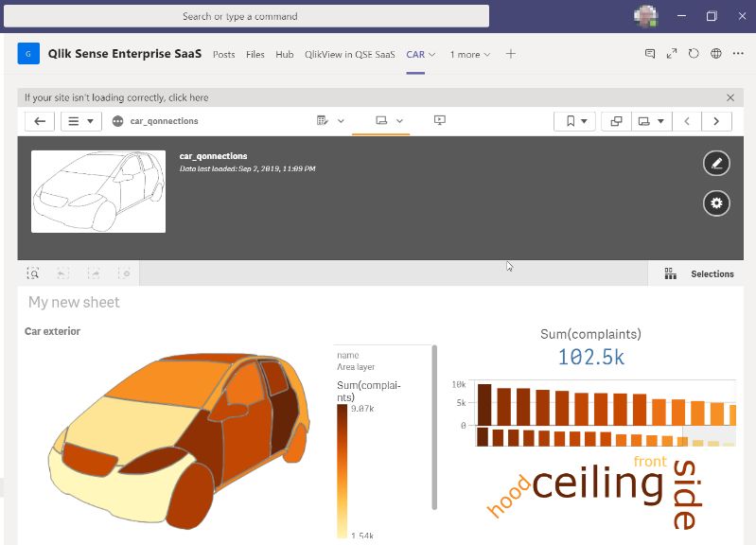The height and width of the screenshot is (545, 756).
Task: Select the CAR tab
Action: pyautogui.click(x=415, y=55)
